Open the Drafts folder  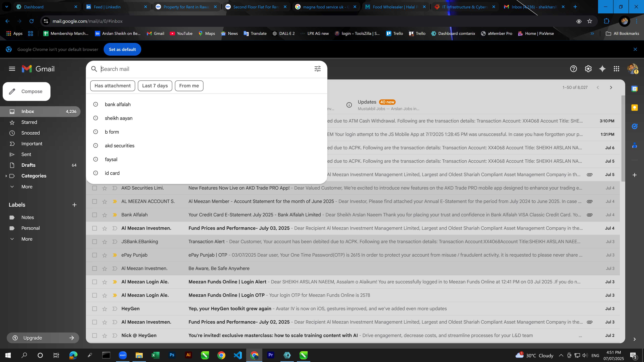coord(29,165)
